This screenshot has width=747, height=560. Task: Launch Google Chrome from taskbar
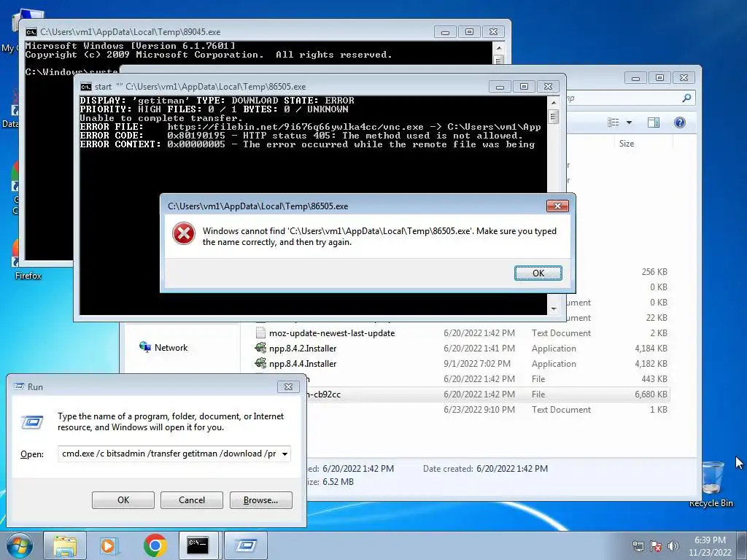click(x=155, y=545)
